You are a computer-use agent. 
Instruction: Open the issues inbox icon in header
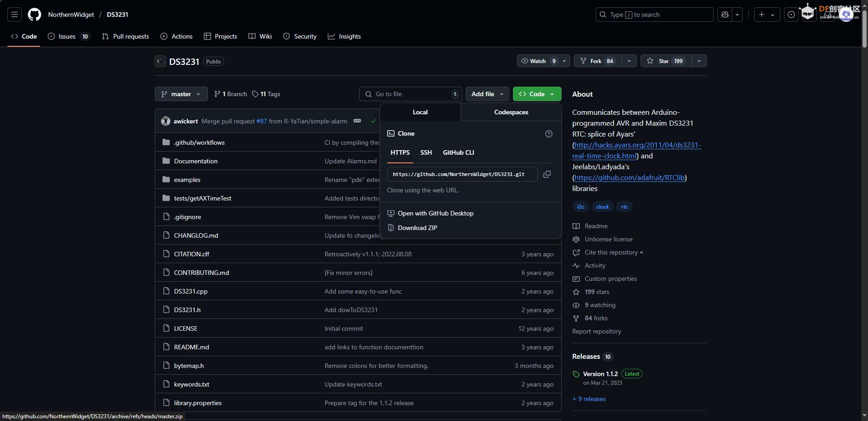pyautogui.click(x=791, y=15)
